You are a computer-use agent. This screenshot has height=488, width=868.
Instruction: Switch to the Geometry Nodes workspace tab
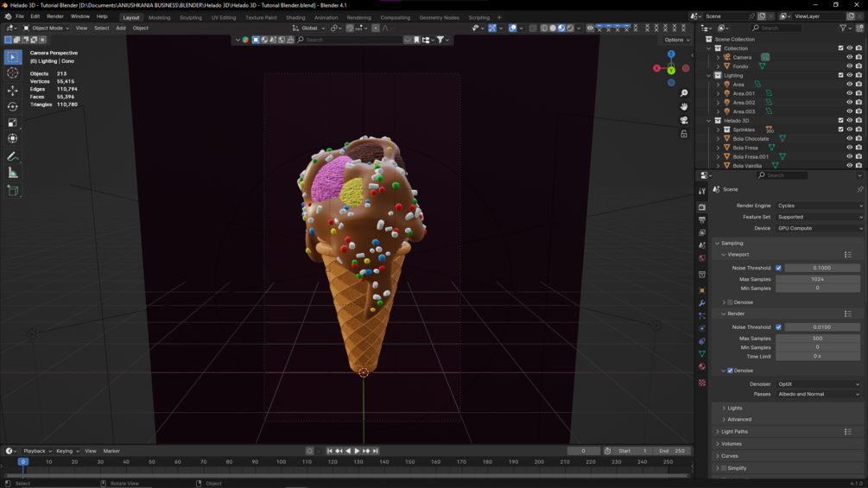click(439, 17)
